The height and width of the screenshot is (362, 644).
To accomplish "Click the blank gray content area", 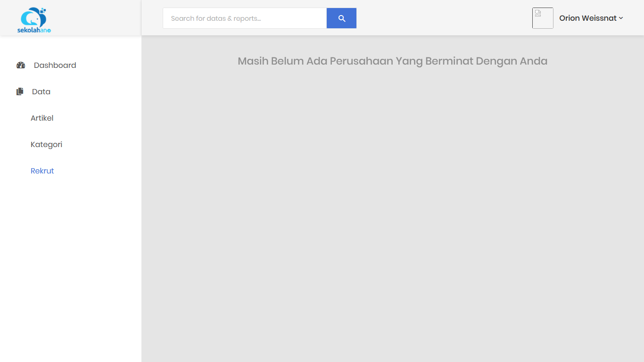I will tap(392, 212).
